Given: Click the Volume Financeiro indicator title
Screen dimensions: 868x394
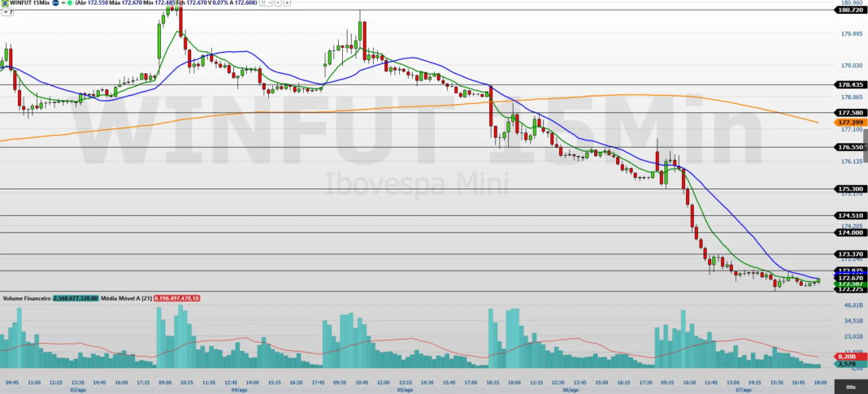Looking at the screenshot, I should click(x=27, y=298).
